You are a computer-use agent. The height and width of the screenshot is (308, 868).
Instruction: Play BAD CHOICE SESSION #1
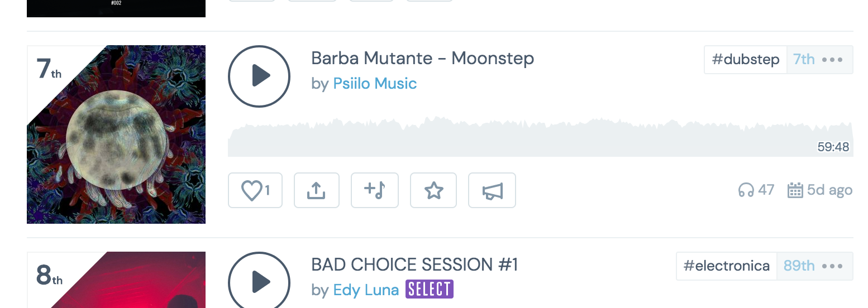tap(259, 282)
